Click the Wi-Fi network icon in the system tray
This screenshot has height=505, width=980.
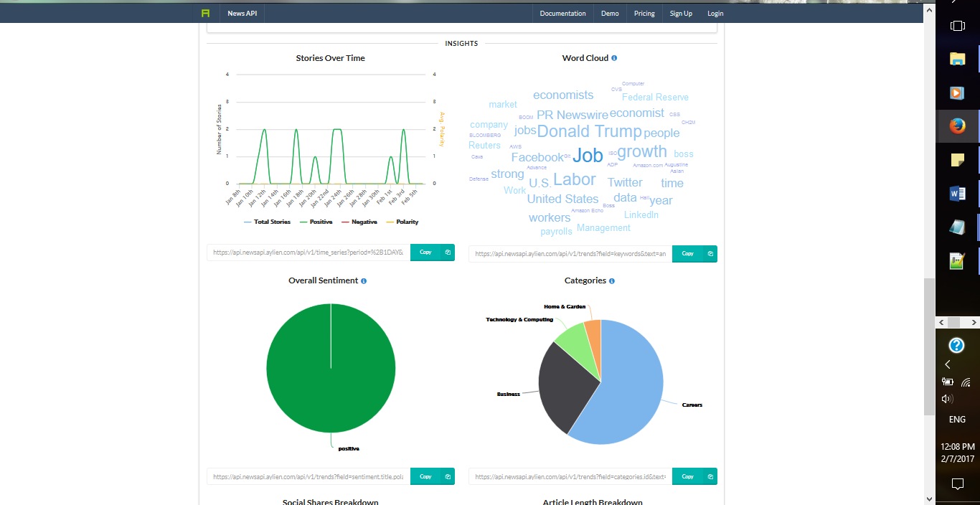point(966,382)
